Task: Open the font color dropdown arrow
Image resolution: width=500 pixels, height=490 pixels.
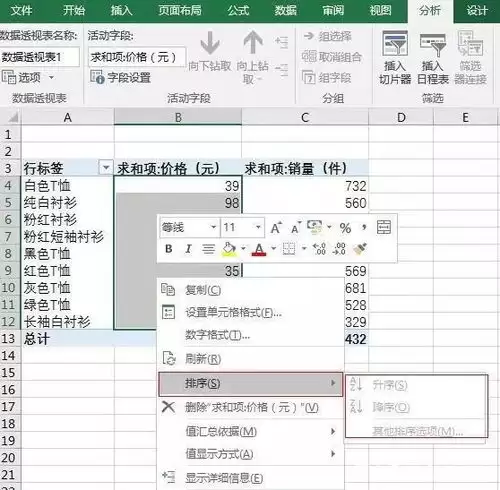Action: click(273, 249)
